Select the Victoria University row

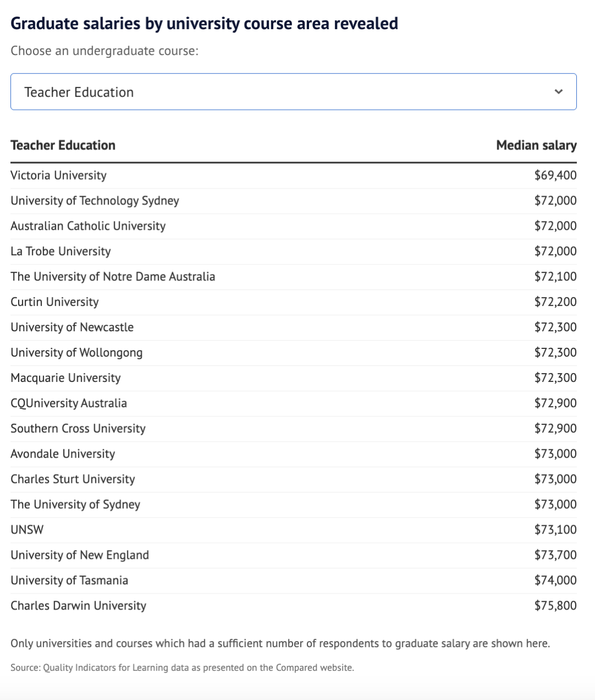point(58,175)
